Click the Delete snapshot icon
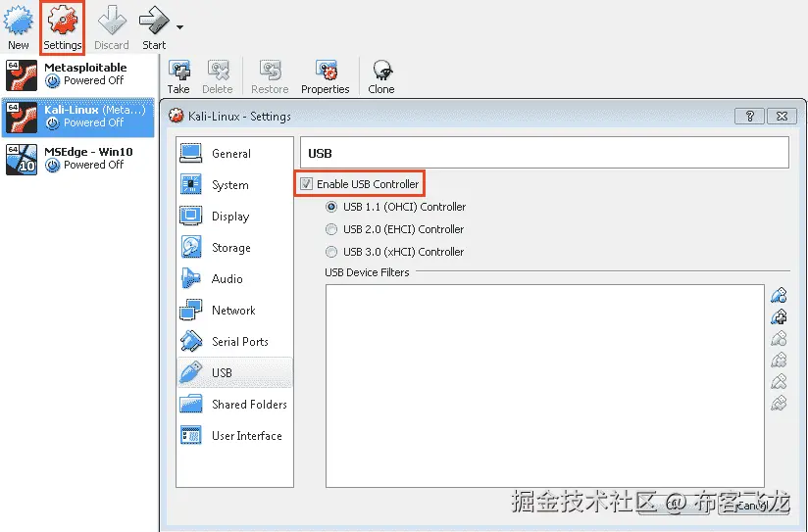808x532 pixels. [x=218, y=70]
